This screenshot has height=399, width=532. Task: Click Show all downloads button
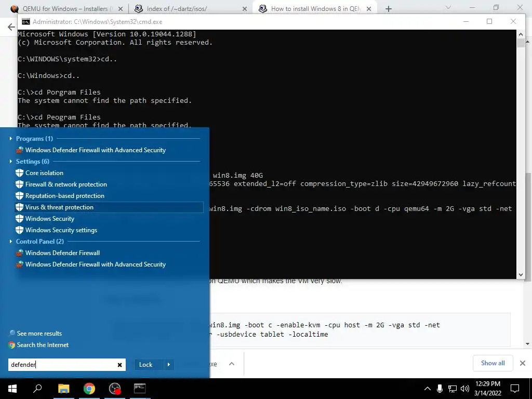click(x=493, y=363)
